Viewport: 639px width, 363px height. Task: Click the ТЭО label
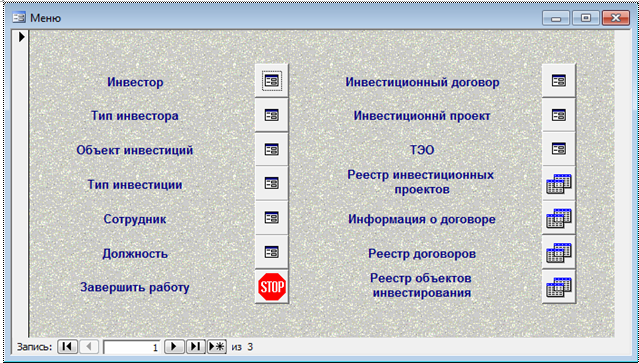(x=422, y=150)
